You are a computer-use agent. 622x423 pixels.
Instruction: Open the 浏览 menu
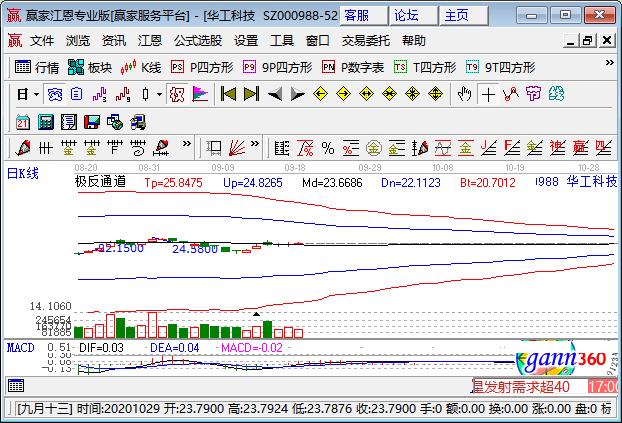tap(78, 40)
